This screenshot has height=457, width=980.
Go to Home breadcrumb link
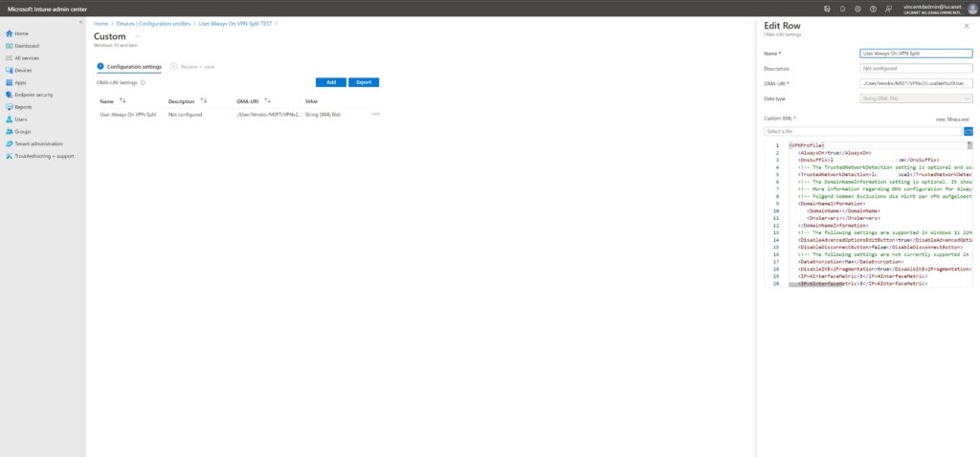click(100, 24)
